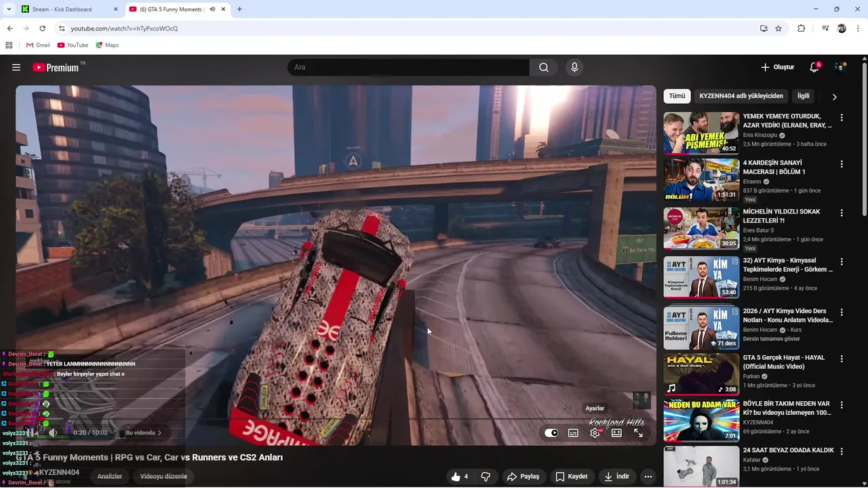Open the MİCHELİN YILDIZLI SOKAK LEZZETLERİ thumbnail

click(701, 228)
